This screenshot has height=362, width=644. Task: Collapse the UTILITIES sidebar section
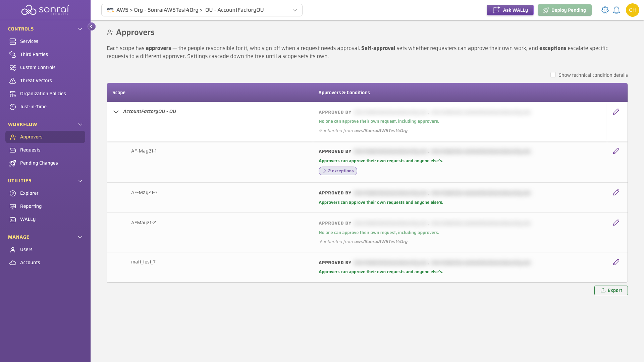[80, 181]
